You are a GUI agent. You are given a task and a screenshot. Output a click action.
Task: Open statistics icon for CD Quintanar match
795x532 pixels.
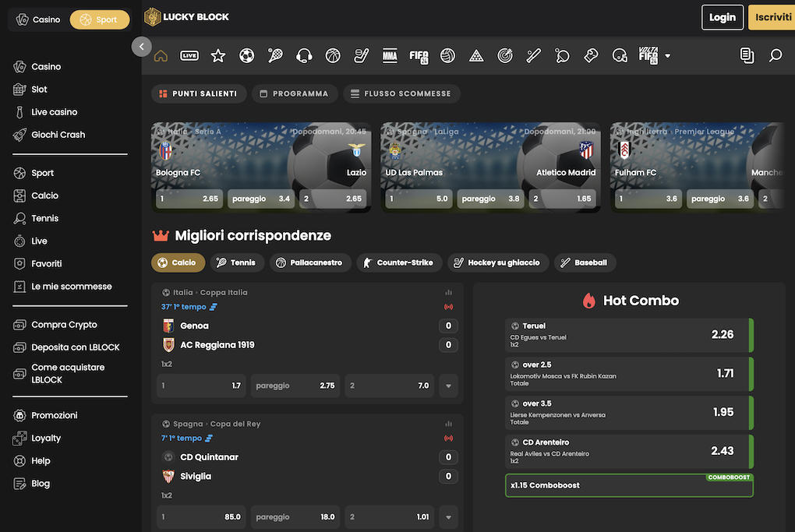pyautogui.click(x=448, y=424)
